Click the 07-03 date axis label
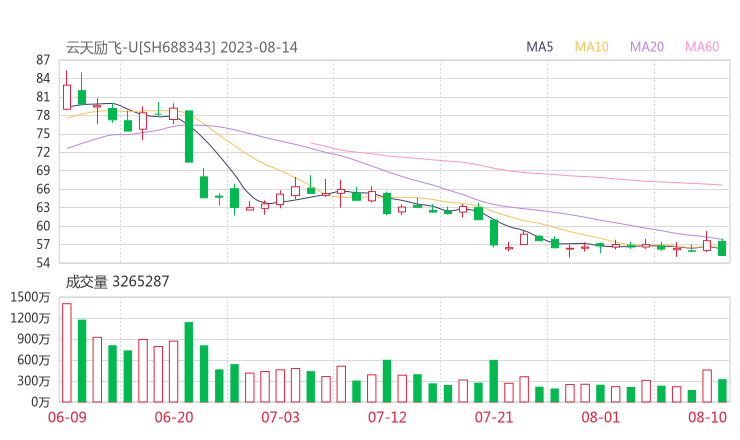This screenshot has width=740, height=440. 280,417
